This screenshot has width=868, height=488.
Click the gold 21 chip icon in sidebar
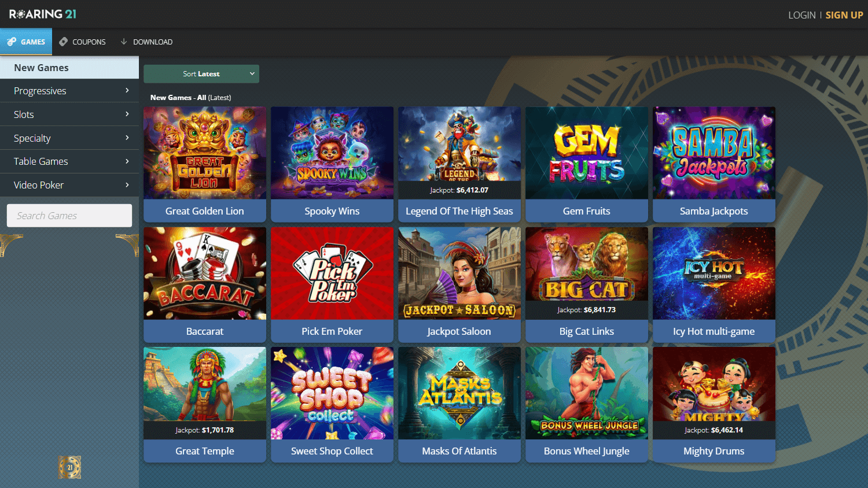(x=69, y=467)
